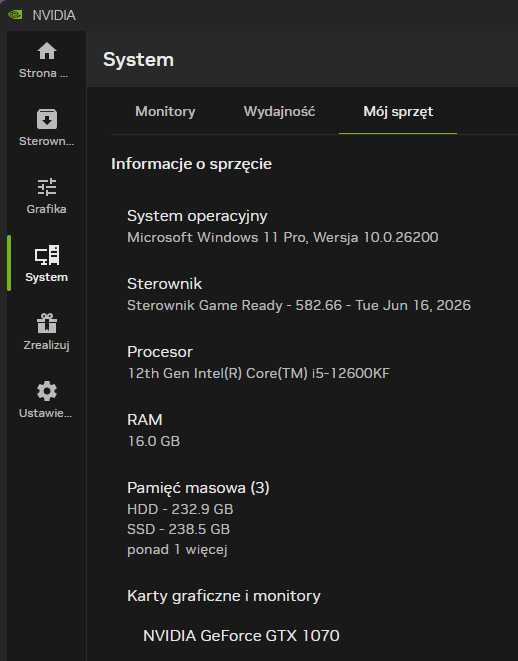This screenshot has width=518, height=661.
Task: Open the Strona home icon in sidebar
Action: [x=46, y=51]
